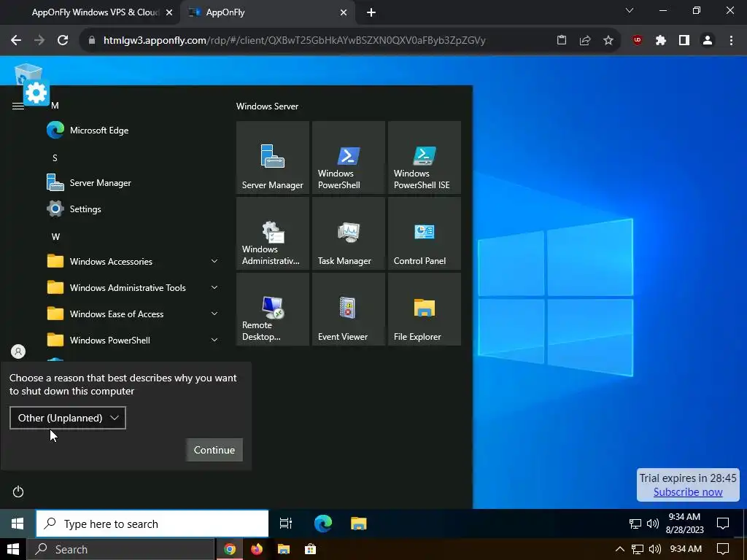Launch the Event Viewer tile
Screen dimensions: 747x560
pos(348,309)
